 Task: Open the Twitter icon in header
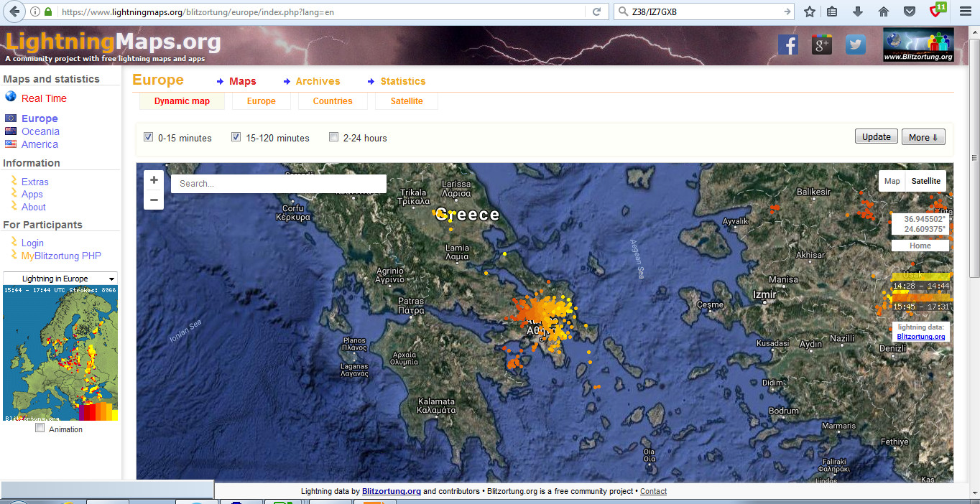pos(855,45)
